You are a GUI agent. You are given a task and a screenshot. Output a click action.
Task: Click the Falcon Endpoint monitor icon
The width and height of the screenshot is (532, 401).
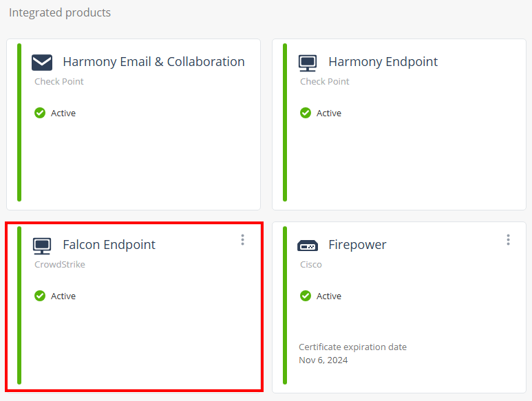(x=42, y=246)
